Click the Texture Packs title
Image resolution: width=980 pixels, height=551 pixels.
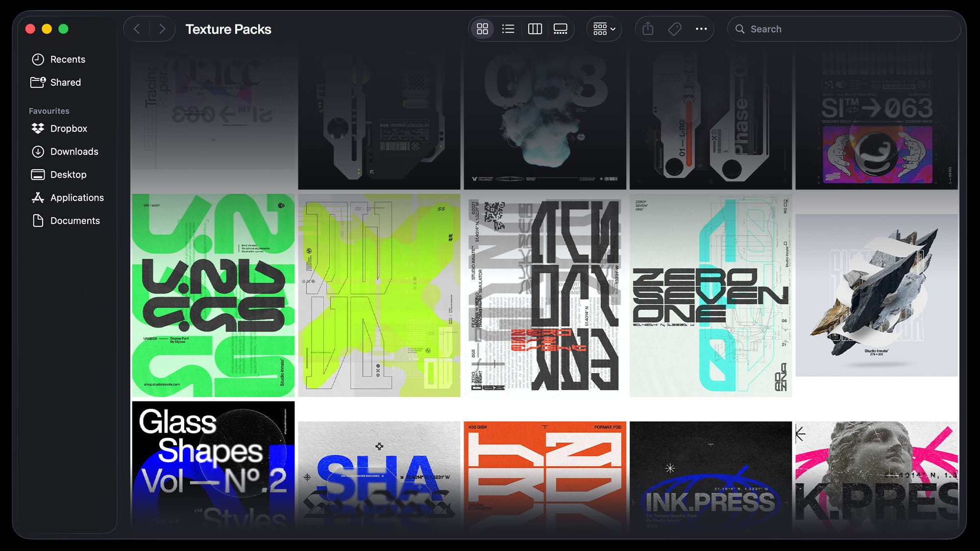click(228, 29)
